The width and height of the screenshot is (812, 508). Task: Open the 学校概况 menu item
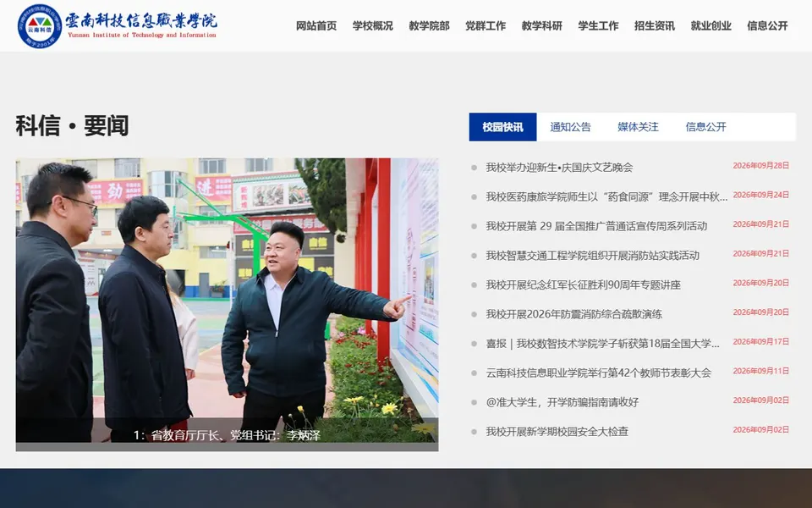tap(373, 26)
